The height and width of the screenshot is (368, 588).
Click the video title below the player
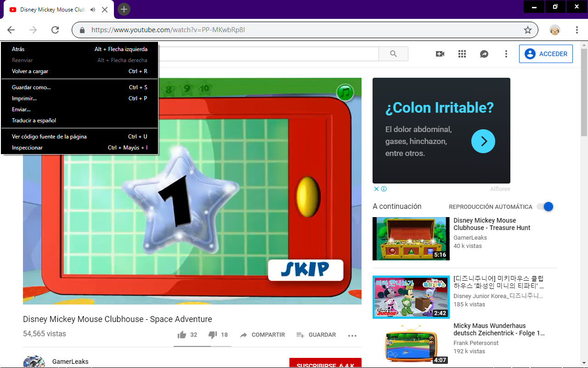click(118, 319)
